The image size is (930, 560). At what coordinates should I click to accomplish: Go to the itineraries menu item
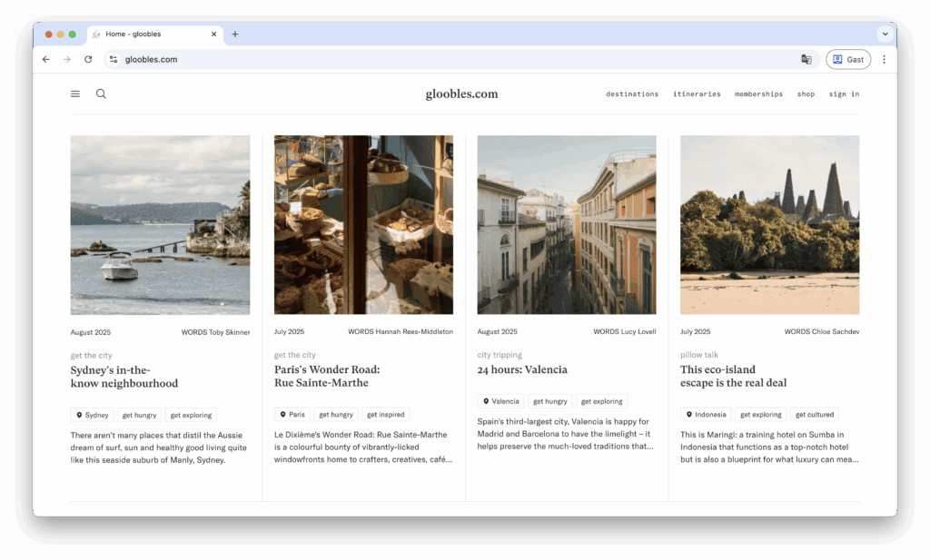pyautogui.click(x=697, y=94)
